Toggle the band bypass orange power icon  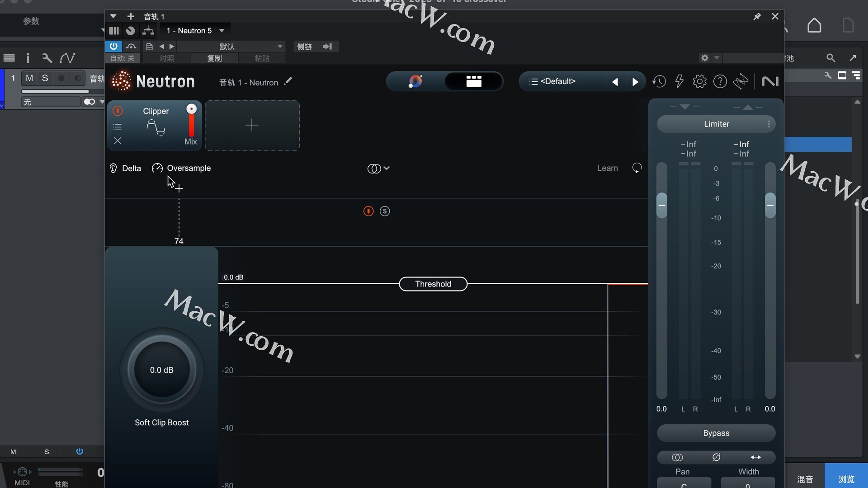click(368, 211)
